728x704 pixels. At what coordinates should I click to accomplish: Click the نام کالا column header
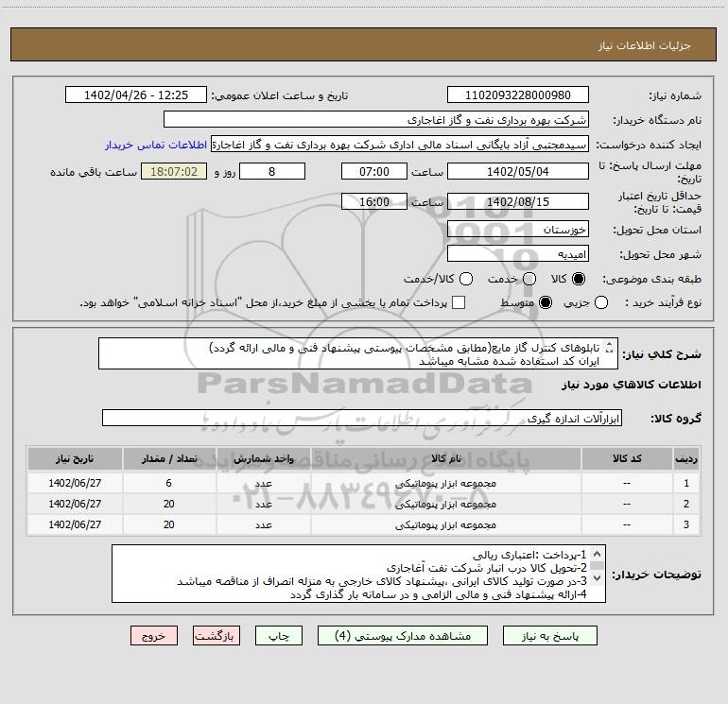445,458
